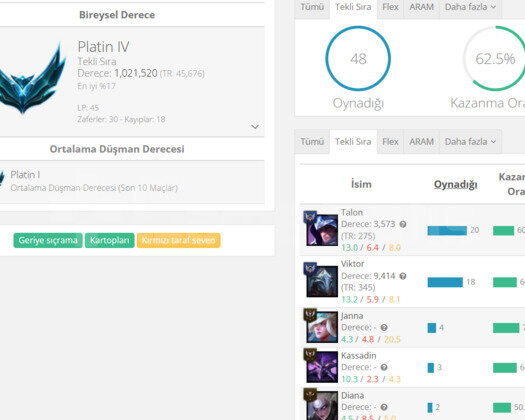The height and width of the screenshot is (420, 525).
Task: Open Daha fazla dropdown above the champion table
Action: point(470,142)
